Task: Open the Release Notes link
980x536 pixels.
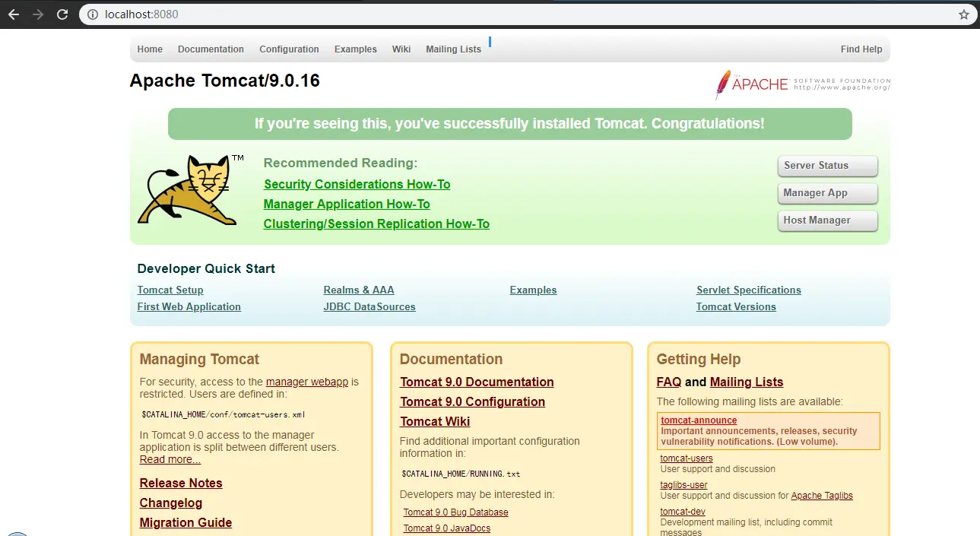Action: (181, 484)
